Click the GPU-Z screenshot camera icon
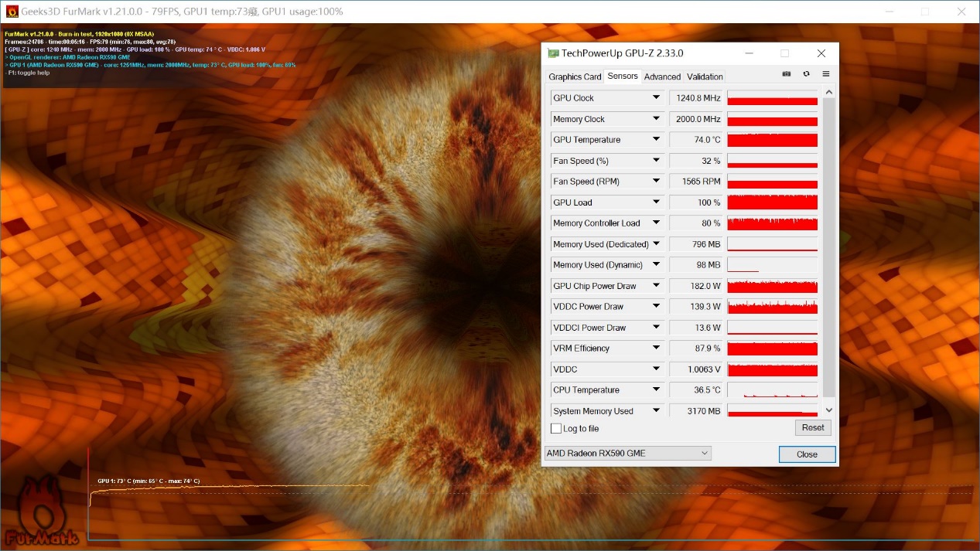 point(787,74)
